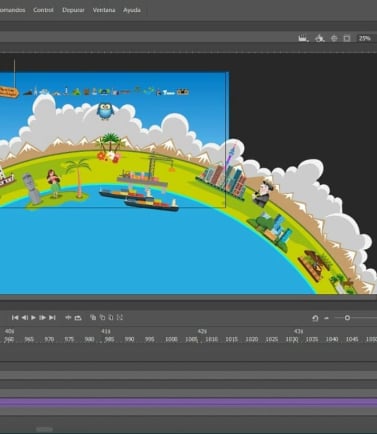Click the Edit Multiple Frames icon

(111, 317)
